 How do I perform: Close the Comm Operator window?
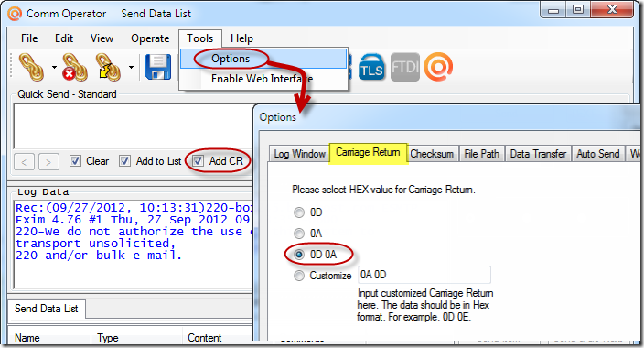[612, 10]
